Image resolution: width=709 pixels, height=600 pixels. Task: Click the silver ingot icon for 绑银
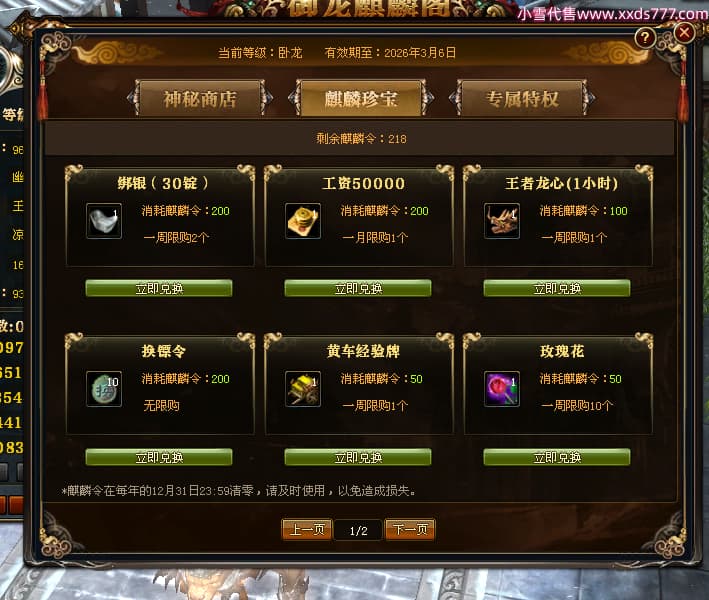point(104,221)
